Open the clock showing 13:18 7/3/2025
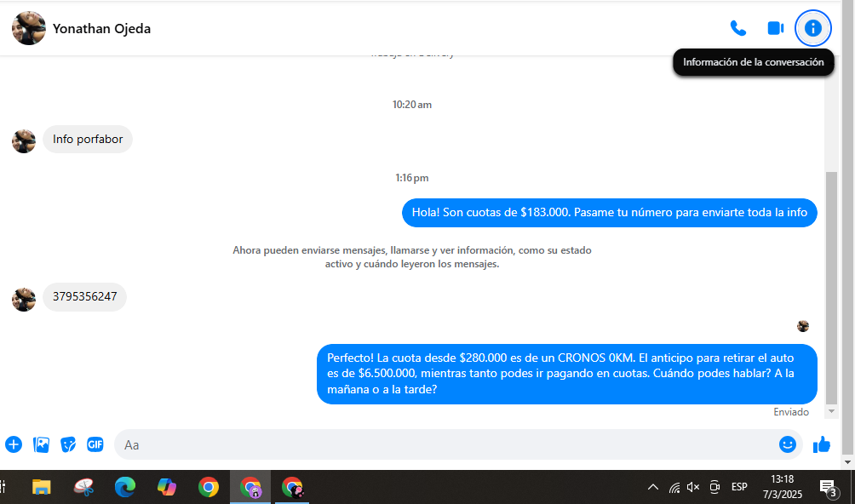The width and height of the screenshot is (855, 504). (x=782, y=487)
